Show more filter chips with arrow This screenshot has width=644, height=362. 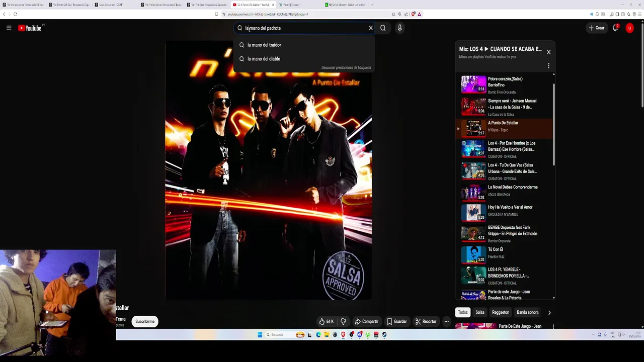(549, 313)
